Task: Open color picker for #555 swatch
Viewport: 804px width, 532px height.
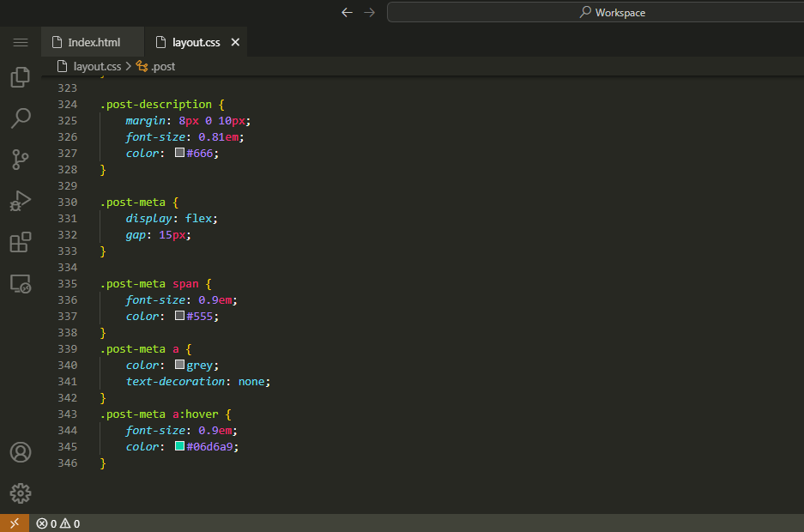Action: pyautogui.click(x=179, y=315)
